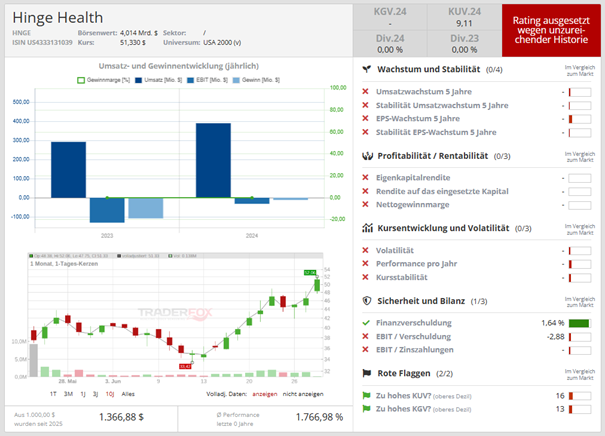Viewport: 605px width, 436px height.
Task: Click red X next to Umsatzwachstum 5 Jahre
Action: pos(365,91)
